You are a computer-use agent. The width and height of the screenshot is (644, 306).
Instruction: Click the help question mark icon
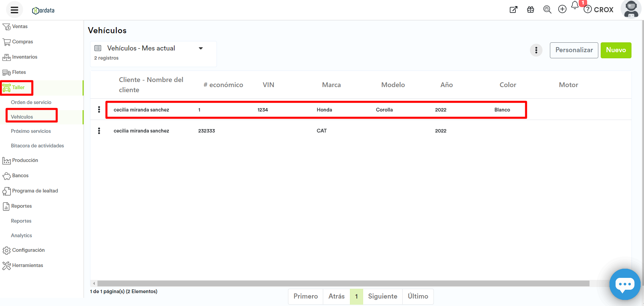pos(588,9)
